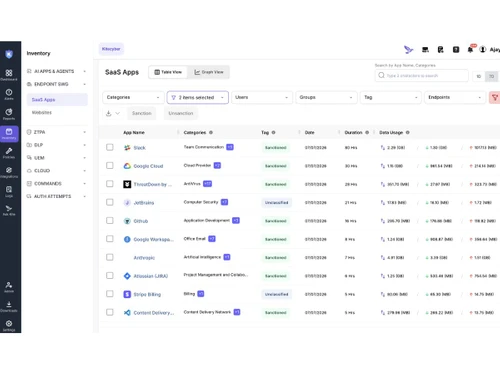Expand the UEM section
500x375 pixels.
tap(57, 158)
